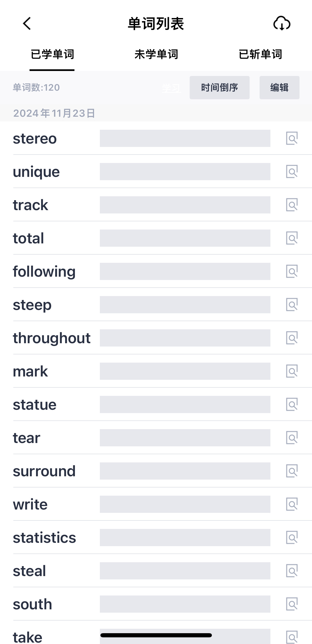
Task: Select the 已学单词 tab
Action: click(x=52, y=54)
